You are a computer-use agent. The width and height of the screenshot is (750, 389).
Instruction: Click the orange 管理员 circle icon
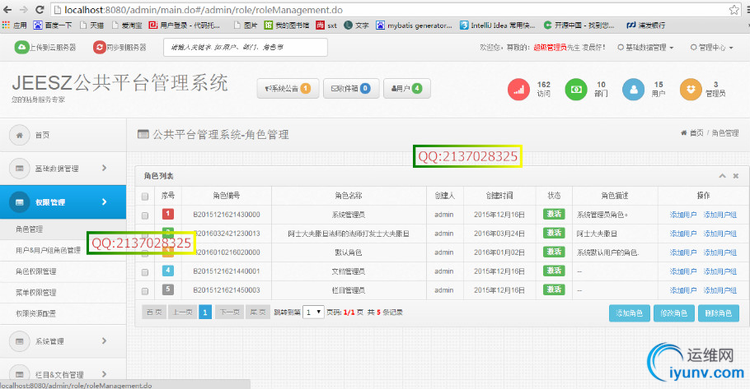pos(691,89)
